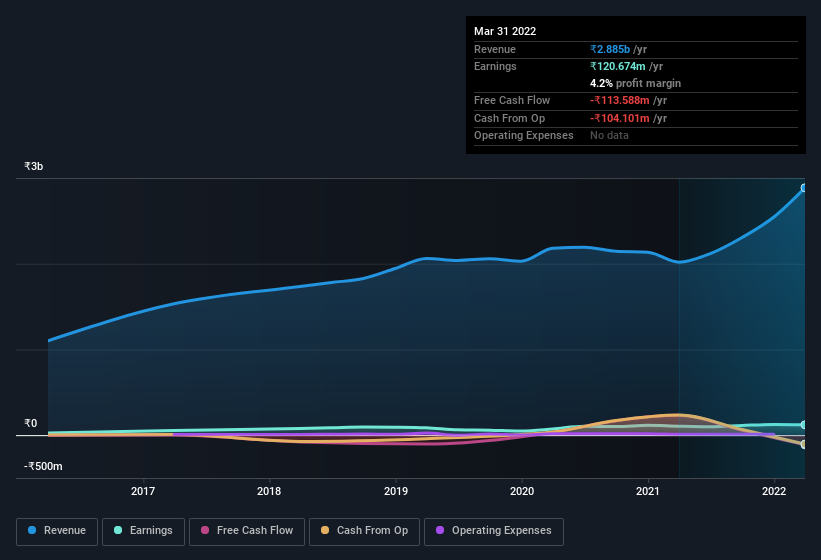Click the Earnings endpoint marker on the teal line

coord(804,425)
